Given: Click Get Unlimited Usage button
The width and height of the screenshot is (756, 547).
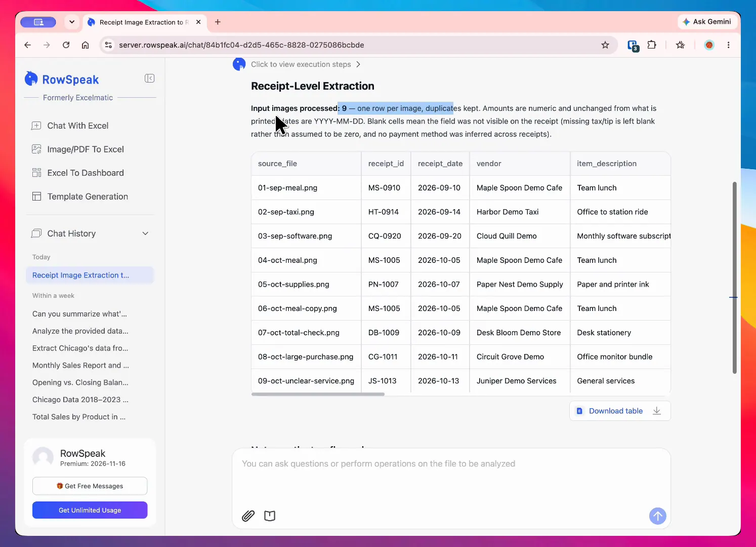Looking at the screenshot, I should coord(90,510).
